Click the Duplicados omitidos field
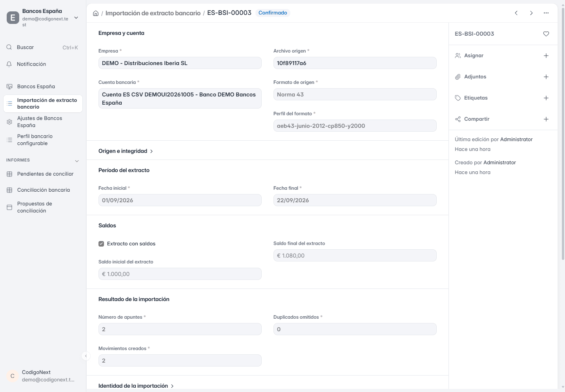565x392 pixels. click(x=355, y=329)
